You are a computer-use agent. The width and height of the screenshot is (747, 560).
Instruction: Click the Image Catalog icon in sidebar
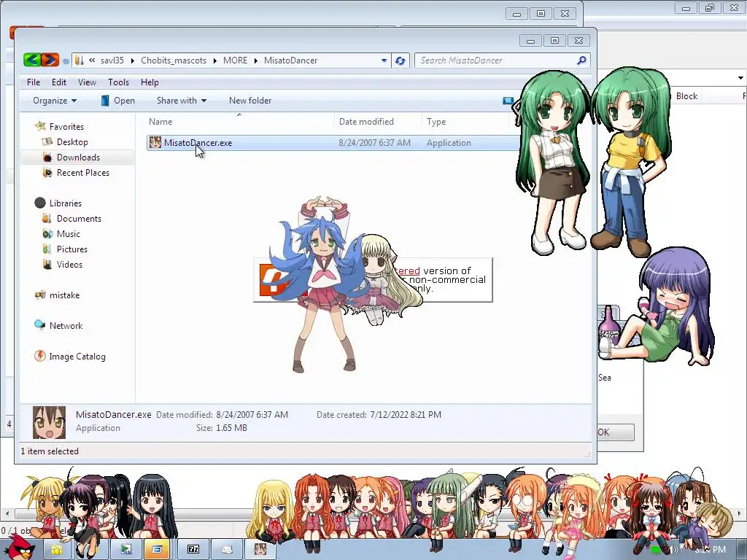pyautogui.click(x=40, y=356)
